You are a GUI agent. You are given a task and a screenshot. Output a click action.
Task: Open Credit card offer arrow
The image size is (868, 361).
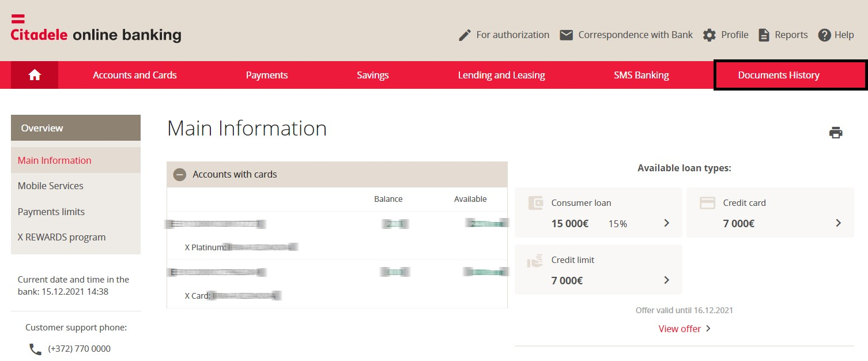[x=839, y=223]
